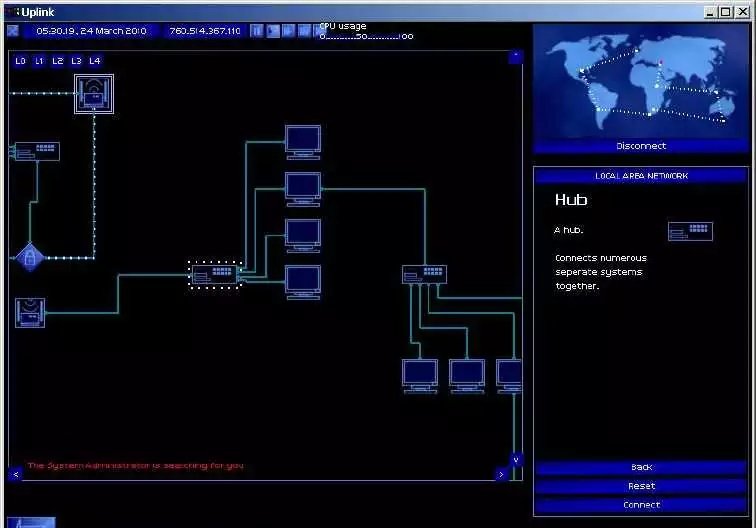Click the Back button

click(641, 467)
